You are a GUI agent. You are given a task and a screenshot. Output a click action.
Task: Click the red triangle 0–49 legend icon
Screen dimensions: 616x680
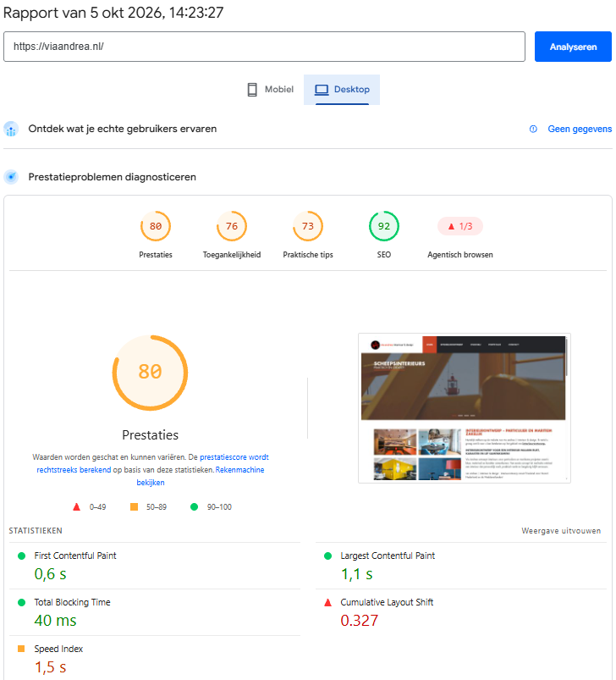(x=77, y=506)
